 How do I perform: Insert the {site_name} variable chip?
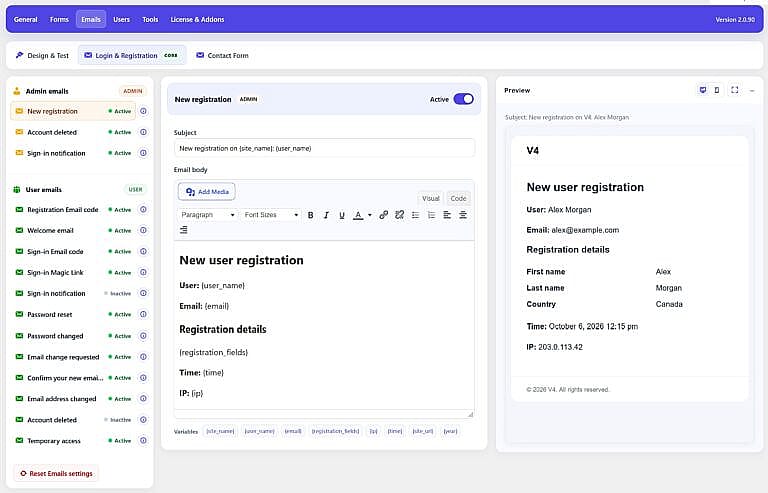(220, 431)
